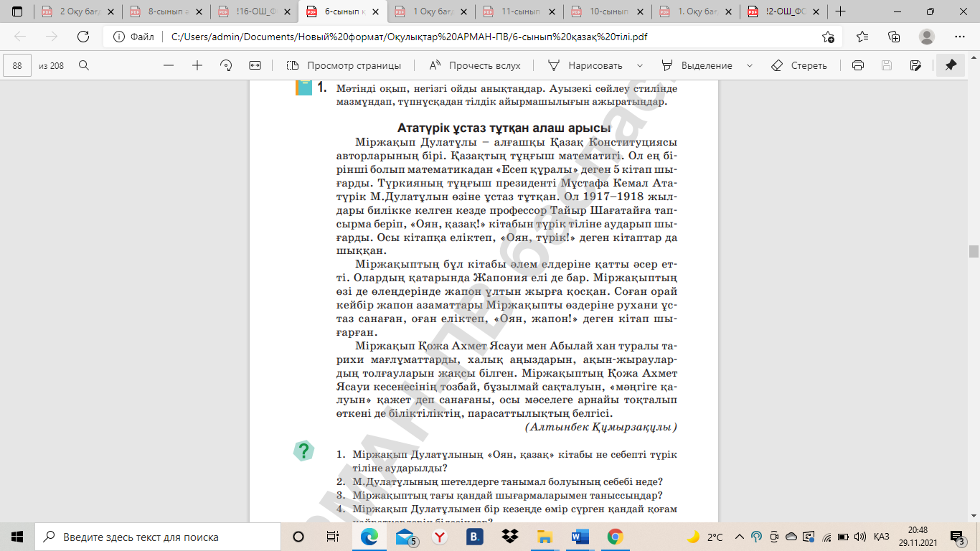Open Microsoft Edge from the taskbar
Screen dimensions: 980x551
[x=369, y=537]
